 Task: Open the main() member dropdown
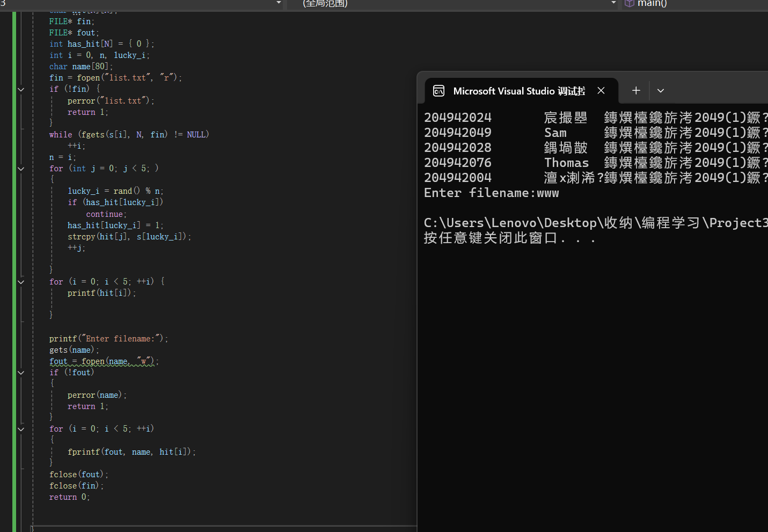(695, 4)
